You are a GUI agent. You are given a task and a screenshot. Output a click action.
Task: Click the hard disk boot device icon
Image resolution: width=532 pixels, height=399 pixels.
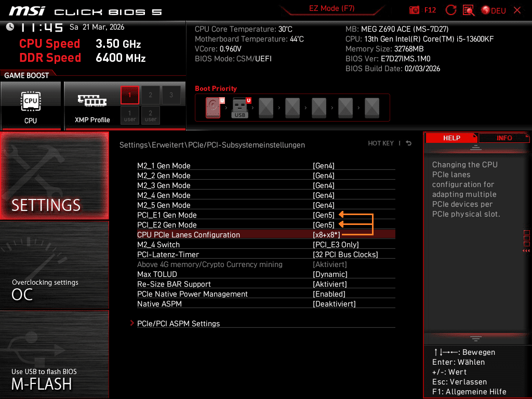point(214,108)
